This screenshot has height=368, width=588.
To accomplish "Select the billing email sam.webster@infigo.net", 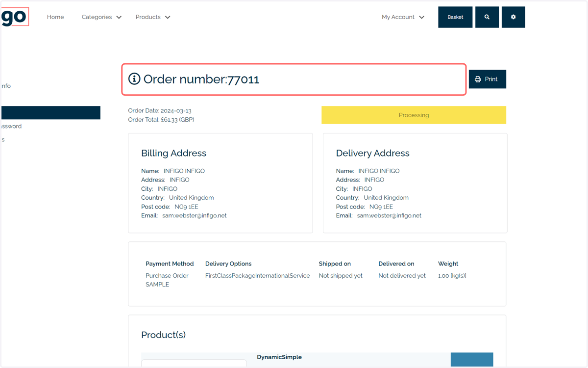I will (x=195, y=215).
